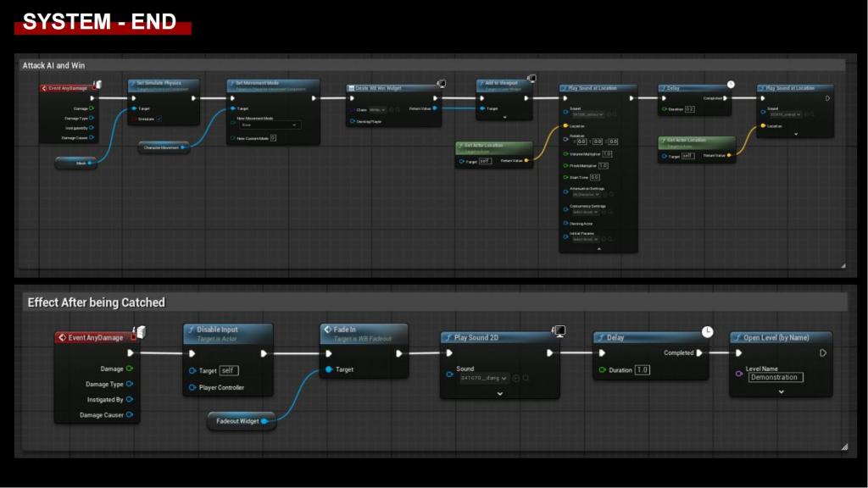The width and height of the screenshot is (868, 488).
Task: Click the browse icon beside Play Sound 2D sound
Action: [526, 378]
